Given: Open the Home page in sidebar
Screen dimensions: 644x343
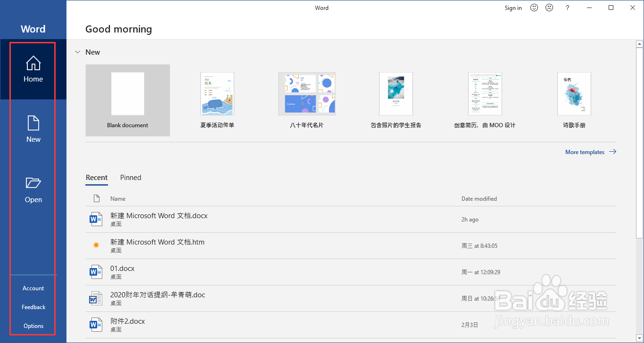Looking at the screenshot, I should pos(33,69).
